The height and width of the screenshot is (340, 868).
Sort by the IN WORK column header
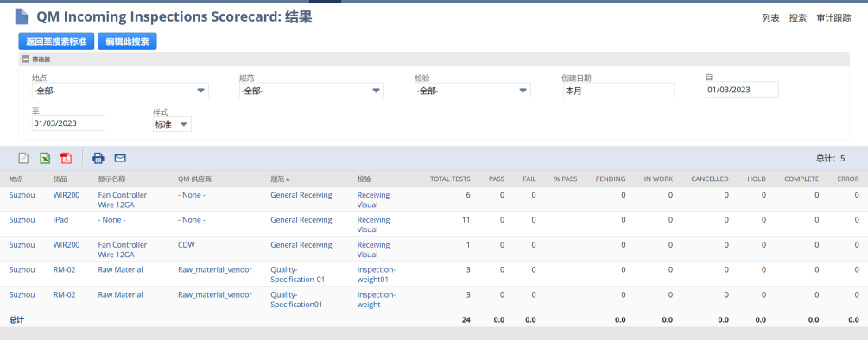(658, 179)
